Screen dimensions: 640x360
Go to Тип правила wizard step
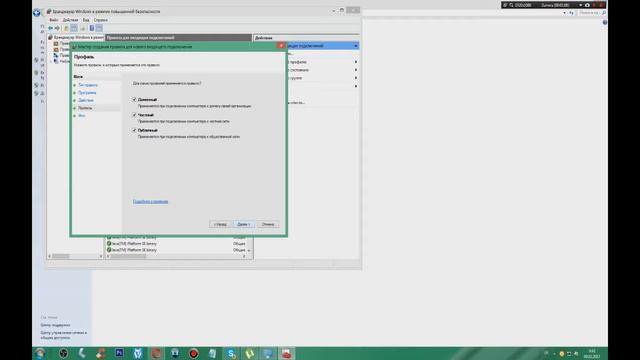point(88,85)
